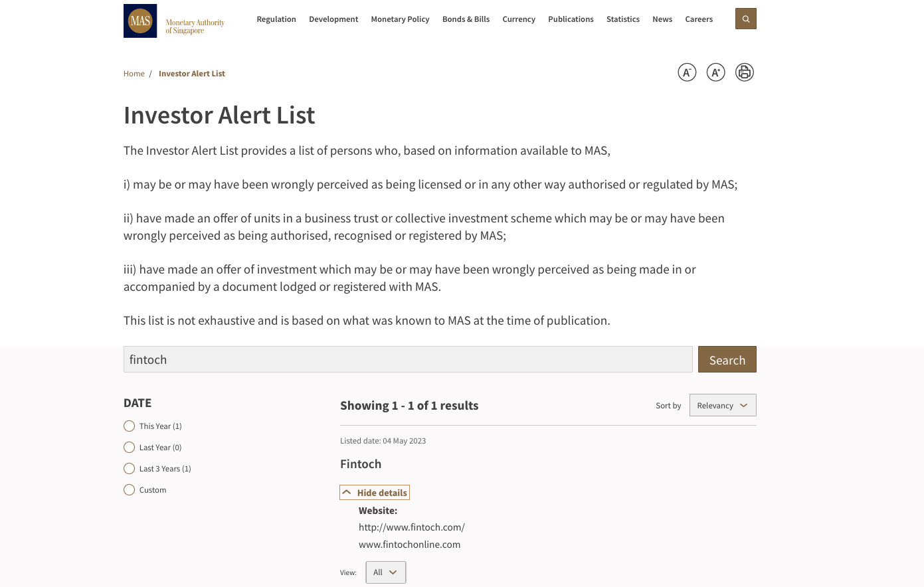
Task: Select the This Year date filter
Action: click(x=129, y=426)
